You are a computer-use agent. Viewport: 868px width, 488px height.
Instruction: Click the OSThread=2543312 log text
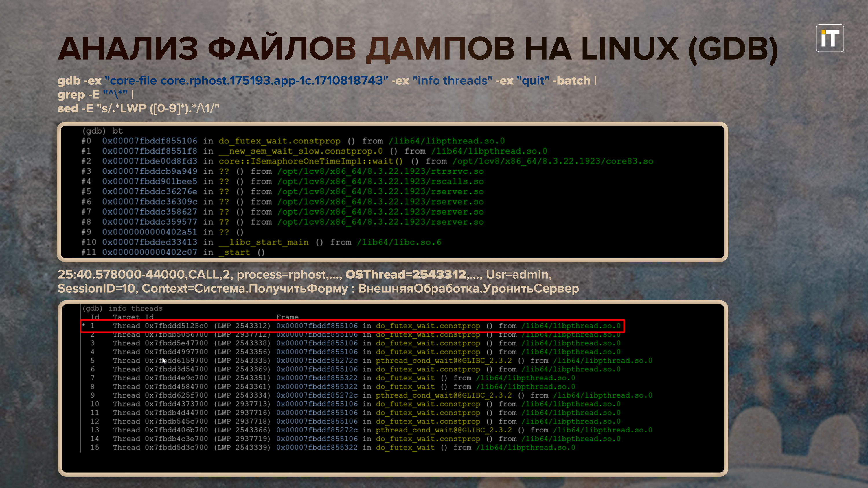point(405,274)
